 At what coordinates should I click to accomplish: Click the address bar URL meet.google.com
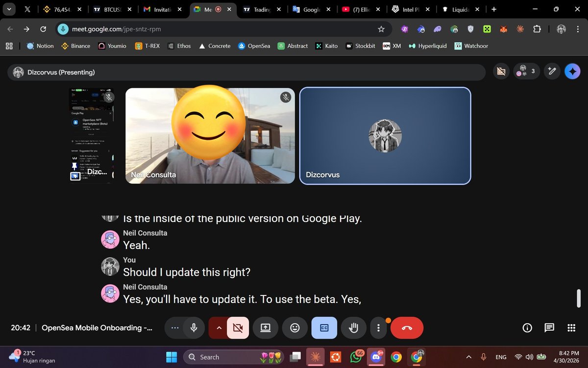click(117, 29)
